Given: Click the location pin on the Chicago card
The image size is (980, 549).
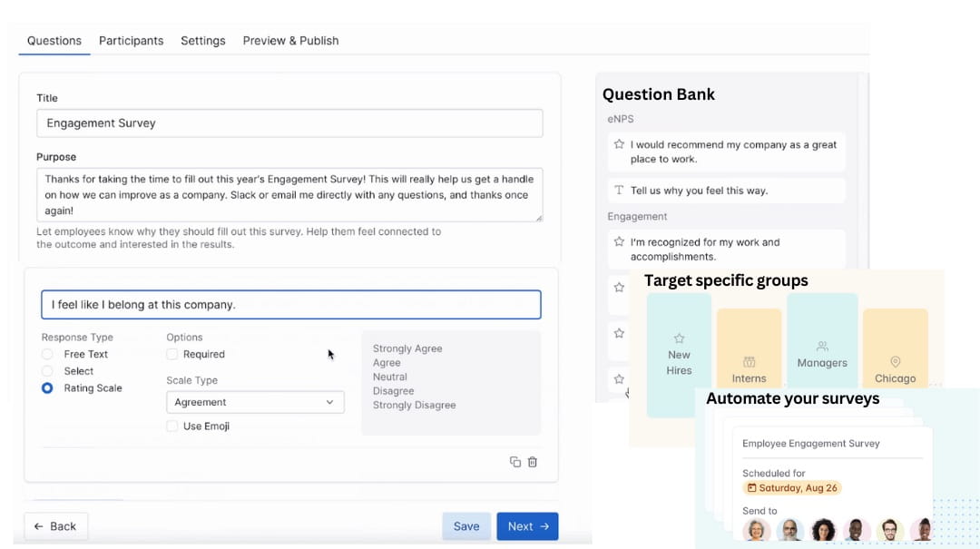Looking at the screenshot, I should 896,361.
